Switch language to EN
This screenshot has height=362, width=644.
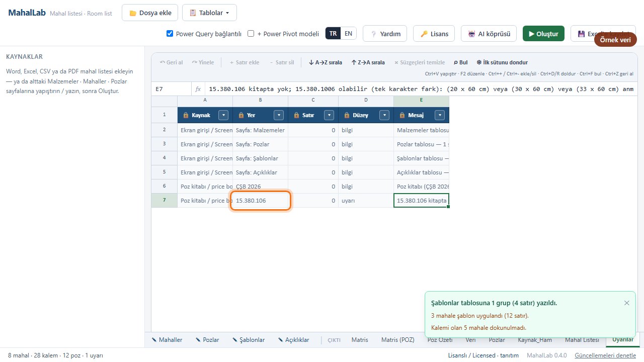(348, 34)
